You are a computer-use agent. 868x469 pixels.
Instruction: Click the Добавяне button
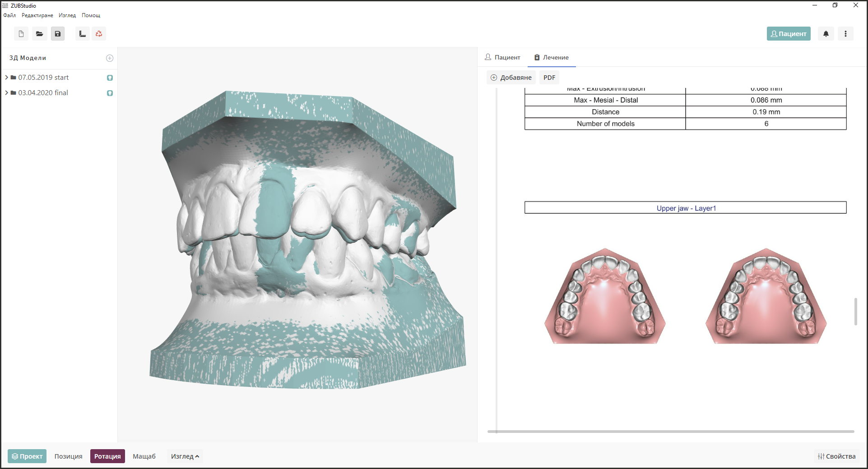511,77
